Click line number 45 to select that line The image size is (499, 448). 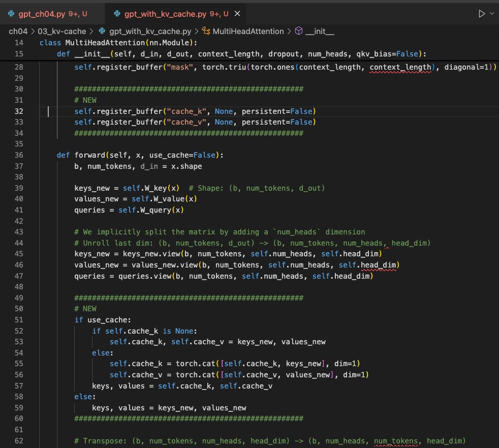pos(19,253)
